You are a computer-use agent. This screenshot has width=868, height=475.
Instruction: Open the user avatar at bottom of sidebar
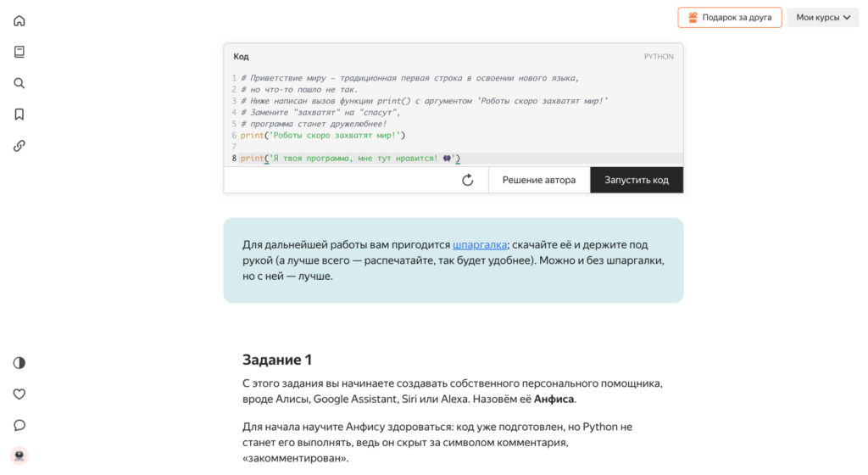pos(19,455)
